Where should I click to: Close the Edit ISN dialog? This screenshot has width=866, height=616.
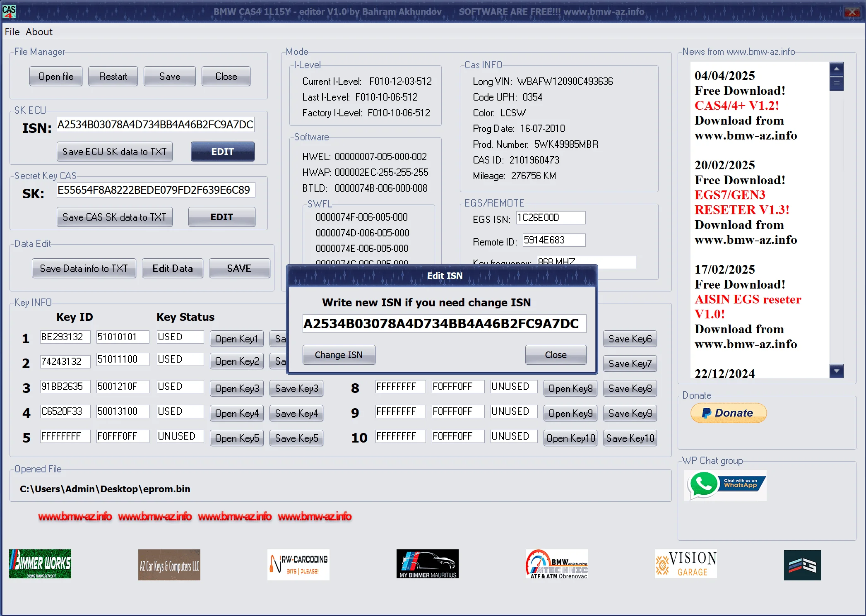556,355
